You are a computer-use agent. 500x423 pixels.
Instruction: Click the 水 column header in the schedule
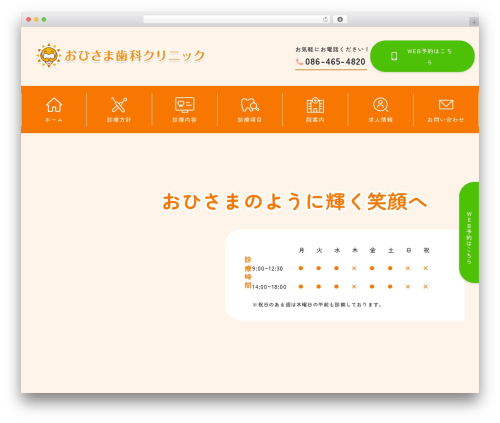click(x=337, y=250)
